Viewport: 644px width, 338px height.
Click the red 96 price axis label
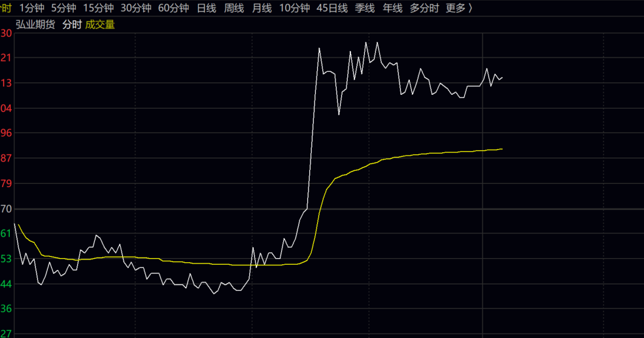[6, 133]
